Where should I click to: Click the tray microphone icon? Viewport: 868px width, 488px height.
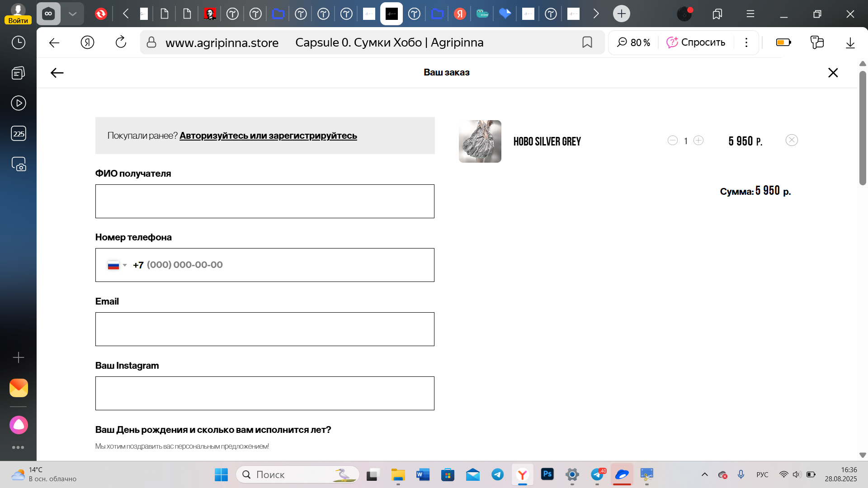pyautogui.click(x=741, y=474)
